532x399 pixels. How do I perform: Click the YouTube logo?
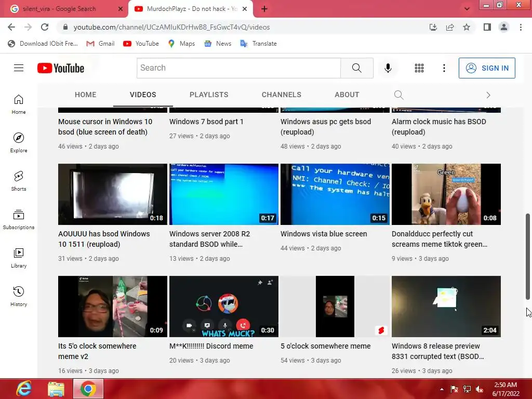pos(61,68)
